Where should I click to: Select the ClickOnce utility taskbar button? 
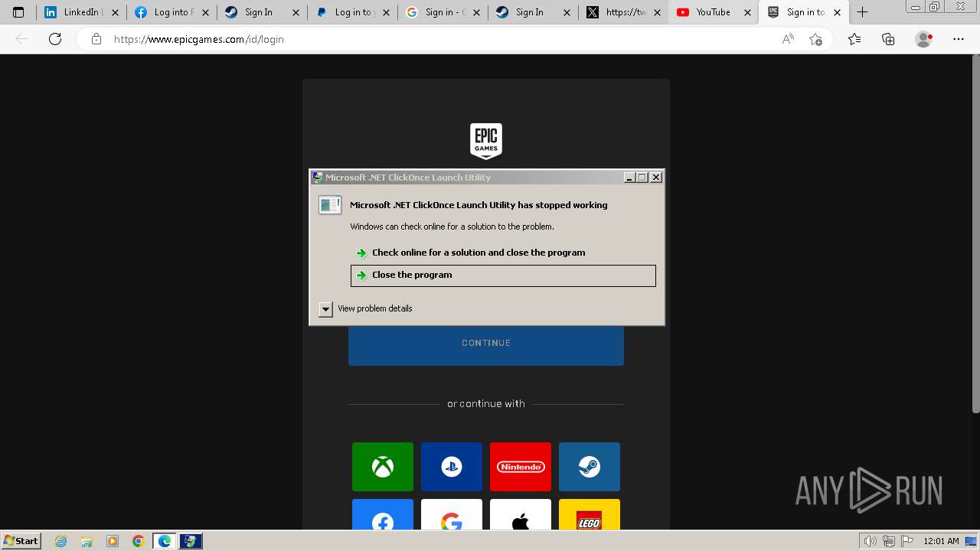(191, 541)
